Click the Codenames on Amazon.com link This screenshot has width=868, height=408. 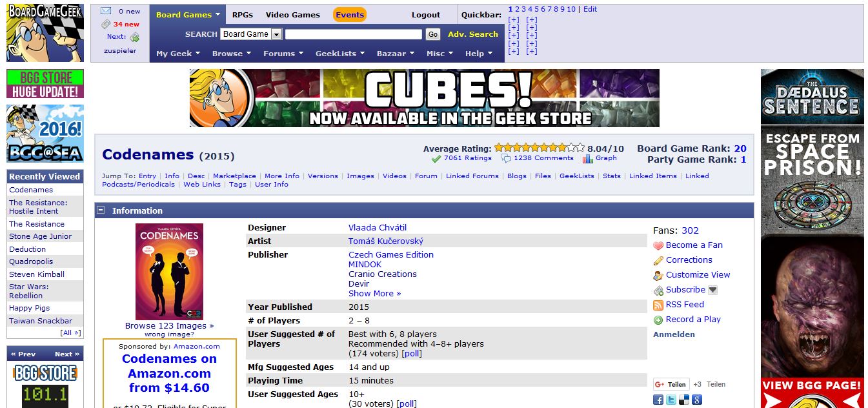tap(169, 374)
